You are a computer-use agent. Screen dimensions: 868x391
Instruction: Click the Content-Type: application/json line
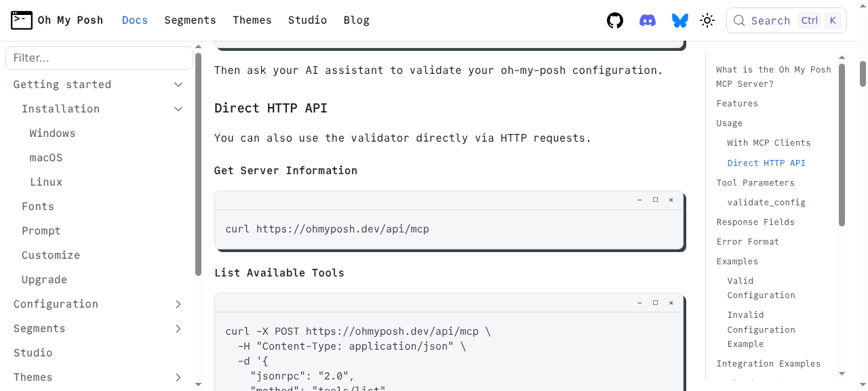point(351,346)
